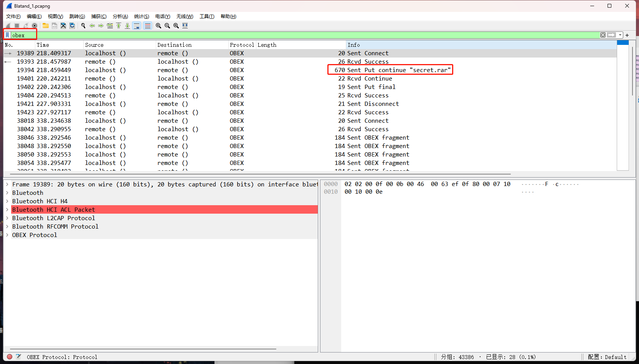
Task: Open display filter history dropdown
Action: pos(620,35)
